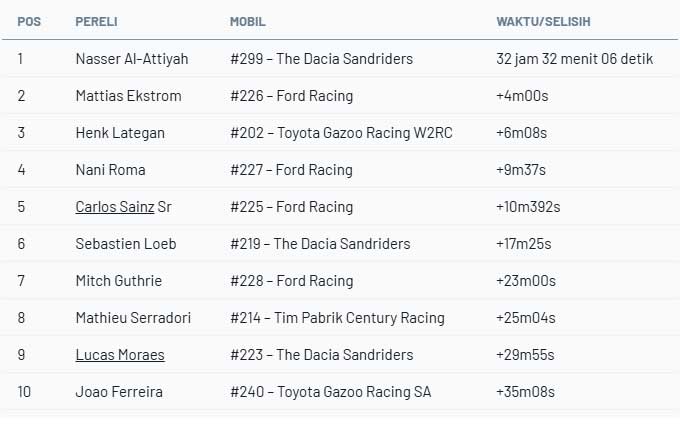Screen dimensions: 680x434
Task: Click Henk Lategan in the table
Action: point(120,133)
